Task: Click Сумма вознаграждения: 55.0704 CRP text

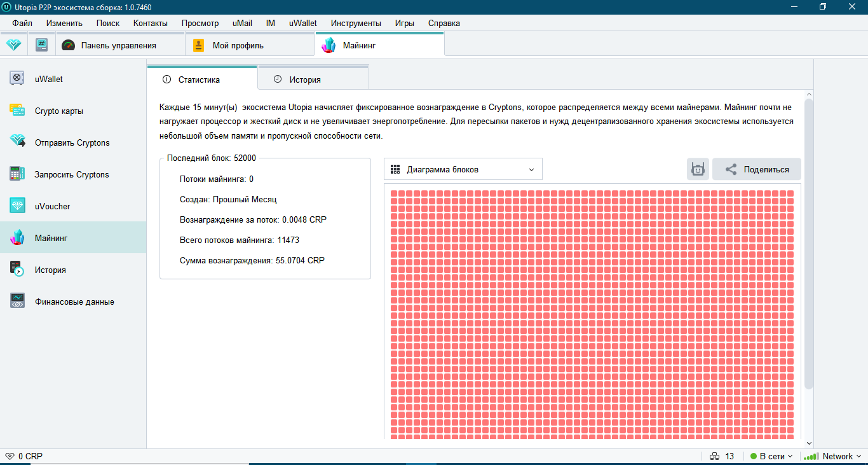Action: (252, 260)
